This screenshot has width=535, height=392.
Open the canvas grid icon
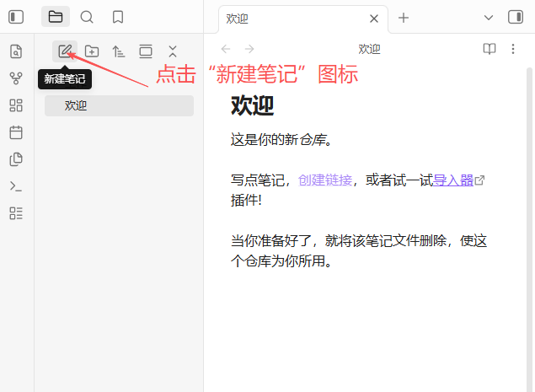click(16, 105)
